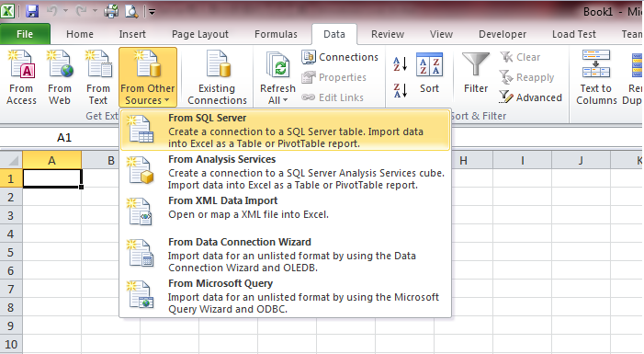Choose From Analysis Services

coord(286,172)
